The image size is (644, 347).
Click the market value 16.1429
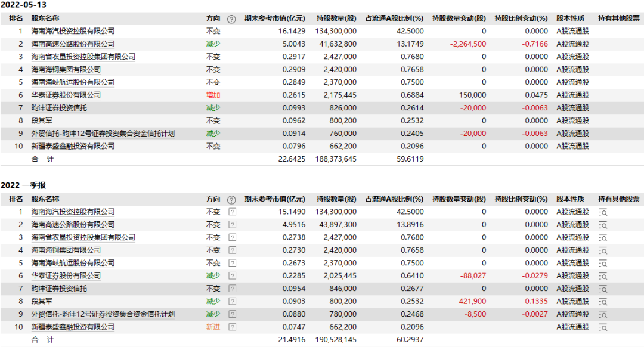click(292, 31)
